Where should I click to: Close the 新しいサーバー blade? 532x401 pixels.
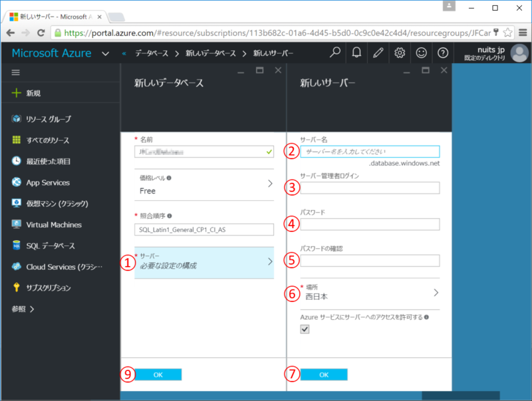(x=444, y=70)
